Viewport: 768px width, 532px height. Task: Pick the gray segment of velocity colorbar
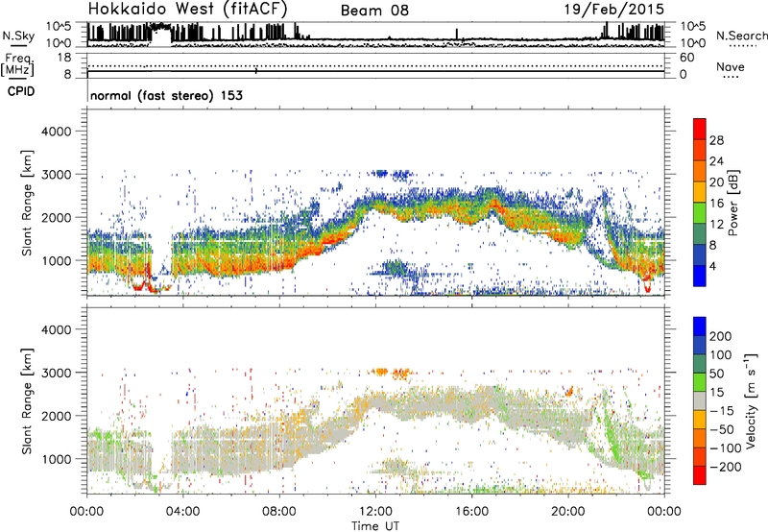pyautogui.click(x=700, y=401)
